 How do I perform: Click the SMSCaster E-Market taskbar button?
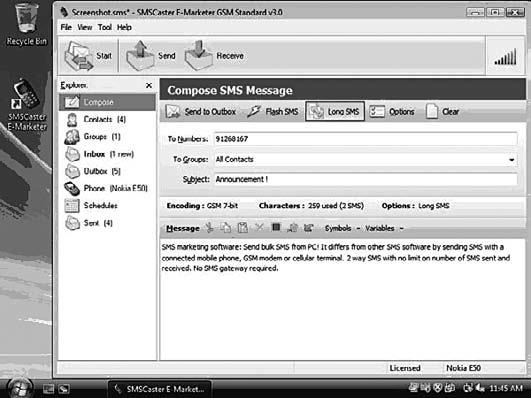(160, 389)
